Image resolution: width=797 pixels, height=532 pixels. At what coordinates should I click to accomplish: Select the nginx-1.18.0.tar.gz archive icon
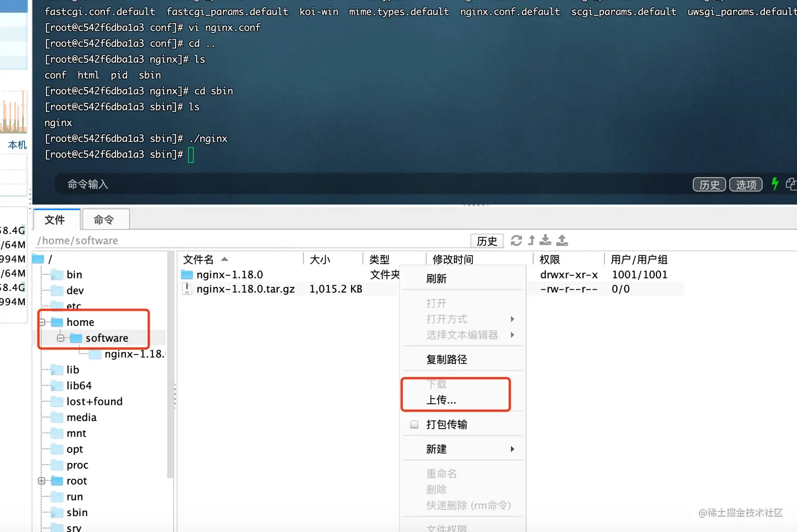point(187,288)
